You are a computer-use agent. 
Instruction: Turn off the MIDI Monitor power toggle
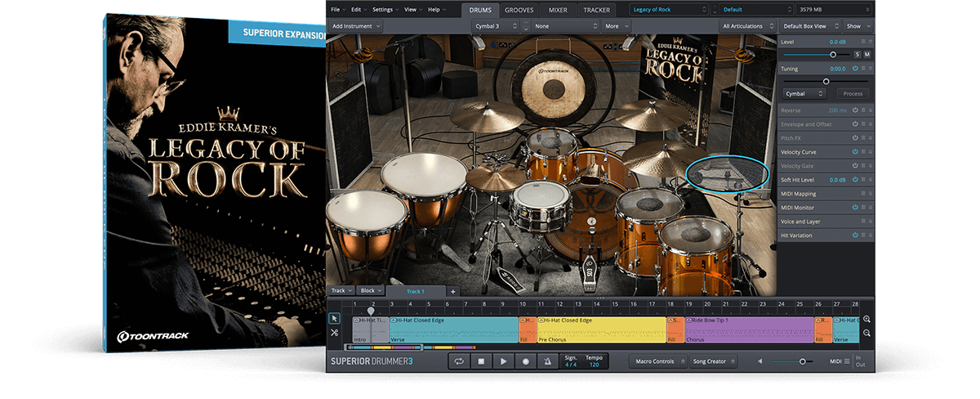[855, 208]
